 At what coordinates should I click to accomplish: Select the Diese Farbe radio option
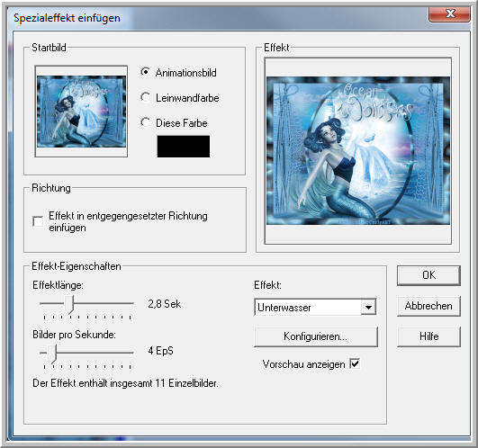(x=146, y=122)
